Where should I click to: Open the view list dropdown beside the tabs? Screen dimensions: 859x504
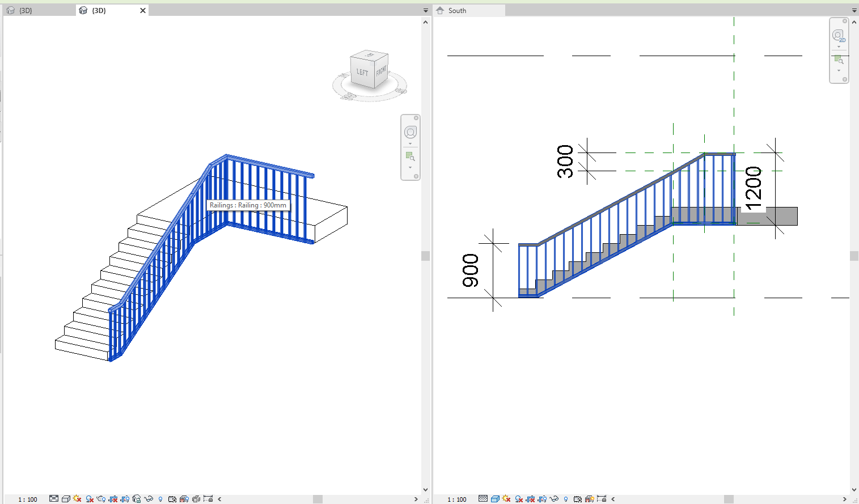pos(425,10)
